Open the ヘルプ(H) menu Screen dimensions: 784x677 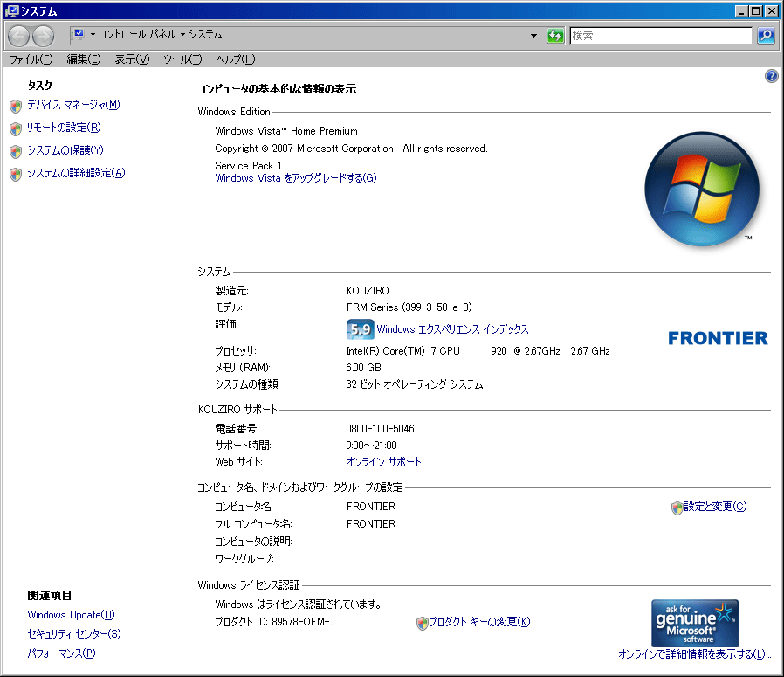(x=235, y=59)
